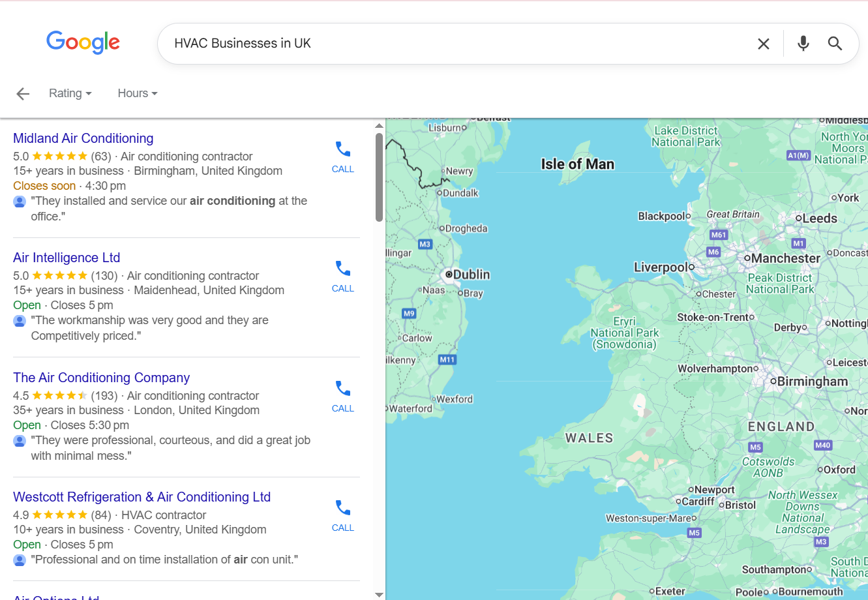Open The Air Conditioning Company listing
The height and width of the screenshot is (600, 868).
(x=101, y=378)
